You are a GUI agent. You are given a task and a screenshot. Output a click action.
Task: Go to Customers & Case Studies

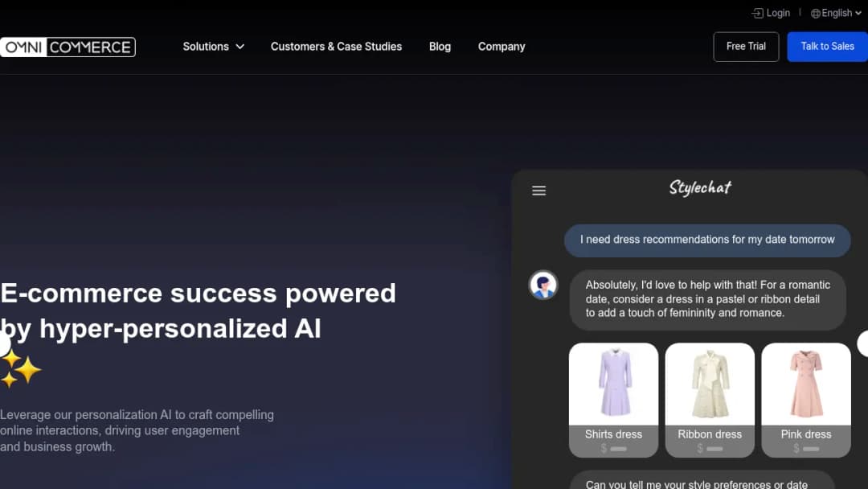click(336, 47)
